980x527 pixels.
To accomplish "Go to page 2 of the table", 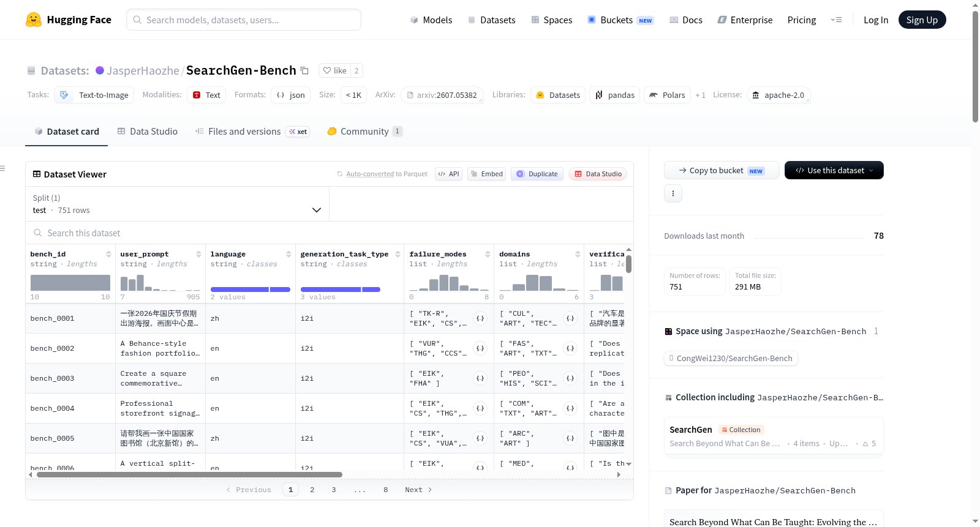I will pos(312,490).
